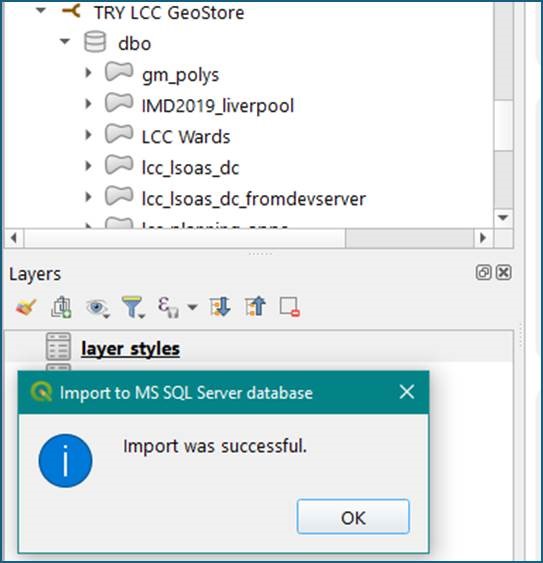Click the gm_polys polygon icon
This screenshot has width=543, height=563.
[x=119, y=71]
